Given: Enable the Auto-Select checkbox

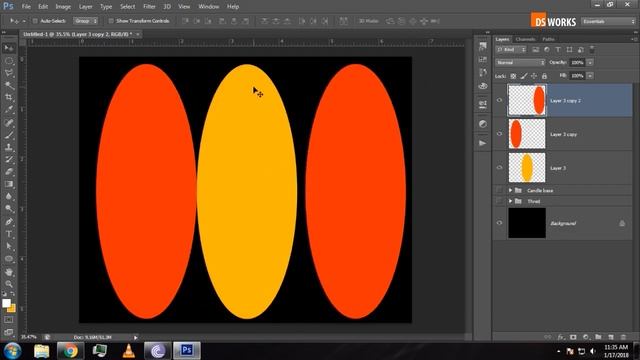Looking at the screenshot, I should (35, 21).
